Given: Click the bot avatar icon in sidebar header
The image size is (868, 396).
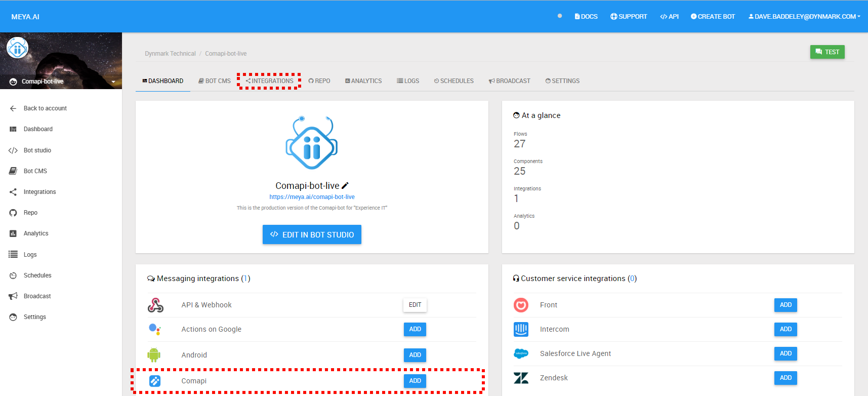Looking at the screenshot, I should click(17, 48).
